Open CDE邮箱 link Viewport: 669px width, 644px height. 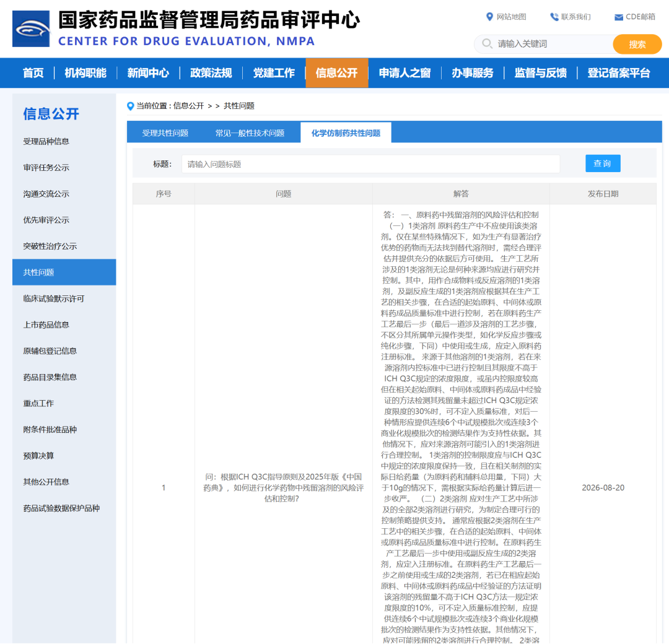click(641, 17)
